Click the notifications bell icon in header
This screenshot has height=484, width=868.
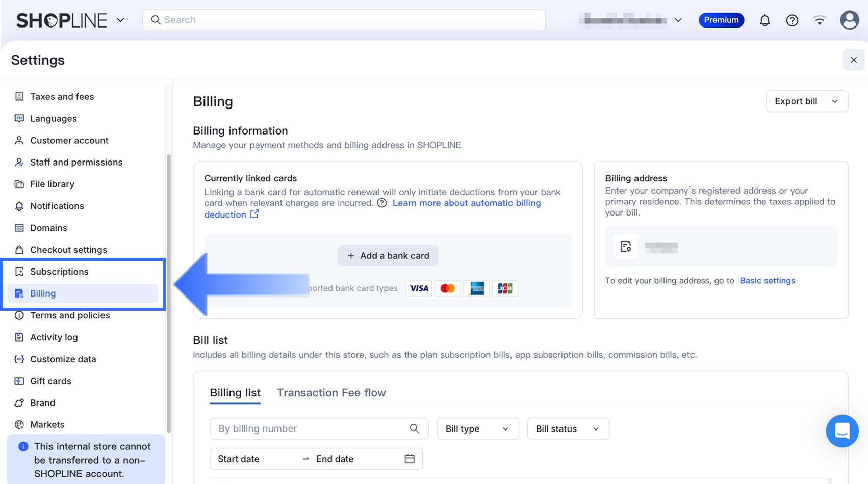coord(764,20)
